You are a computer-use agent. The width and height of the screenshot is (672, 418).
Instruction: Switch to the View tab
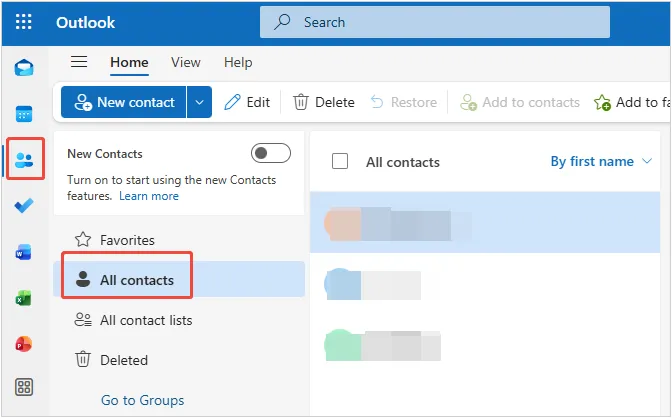pyautogui.click(x=185, y=62)
